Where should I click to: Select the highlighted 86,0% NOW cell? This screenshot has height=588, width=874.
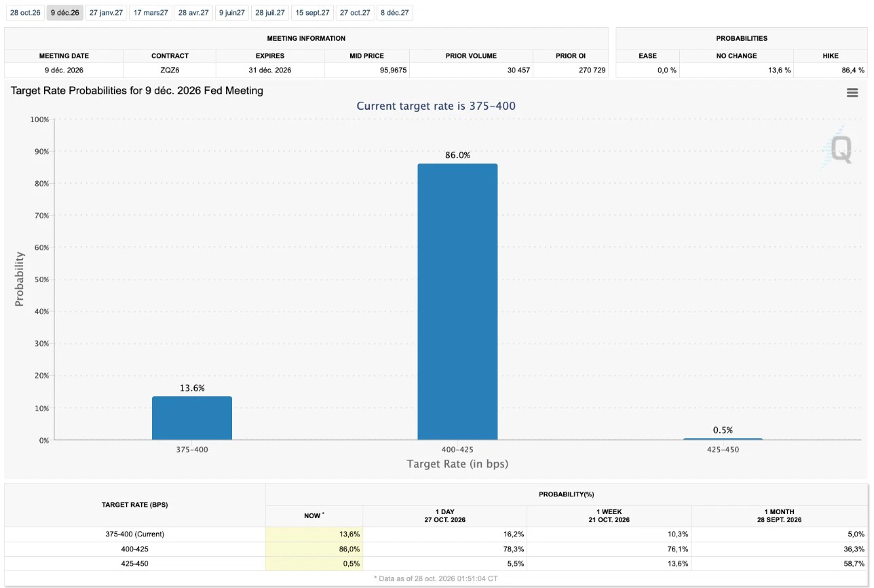[x=314, y=549]
